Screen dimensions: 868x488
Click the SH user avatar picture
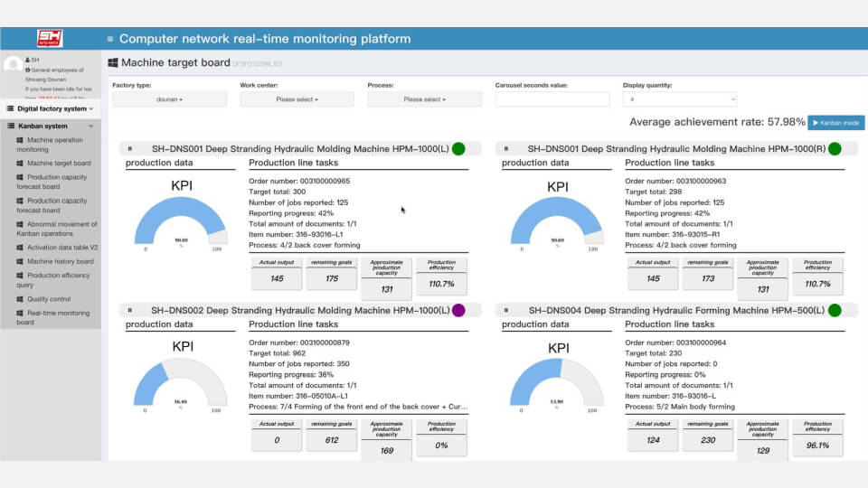[13, 64]
